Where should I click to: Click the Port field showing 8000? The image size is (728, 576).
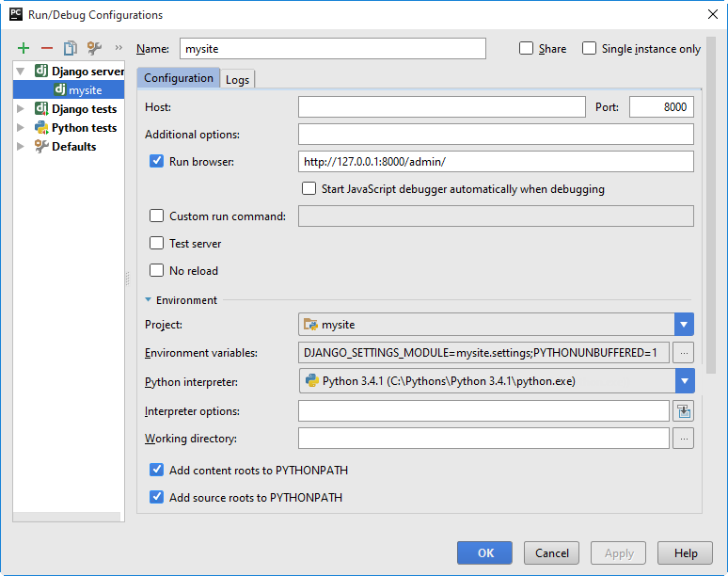[661, 107]
